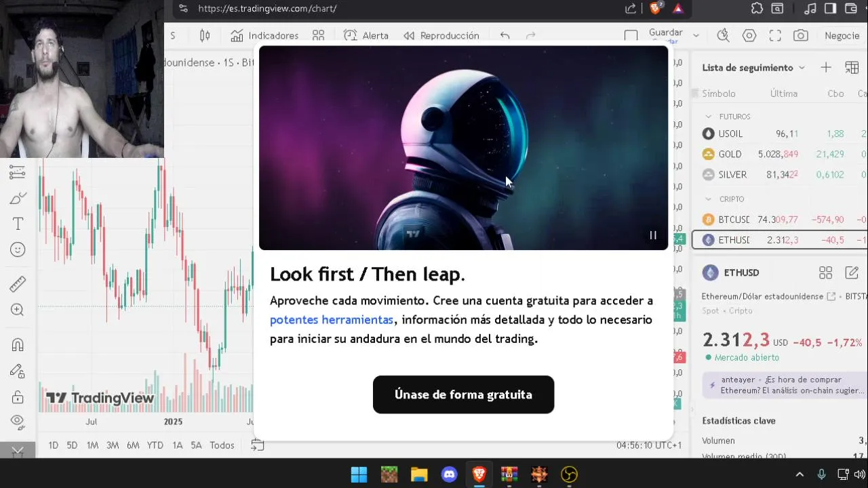Pause the astronaut video
The image size is (868, 488).
pos(653,235)
